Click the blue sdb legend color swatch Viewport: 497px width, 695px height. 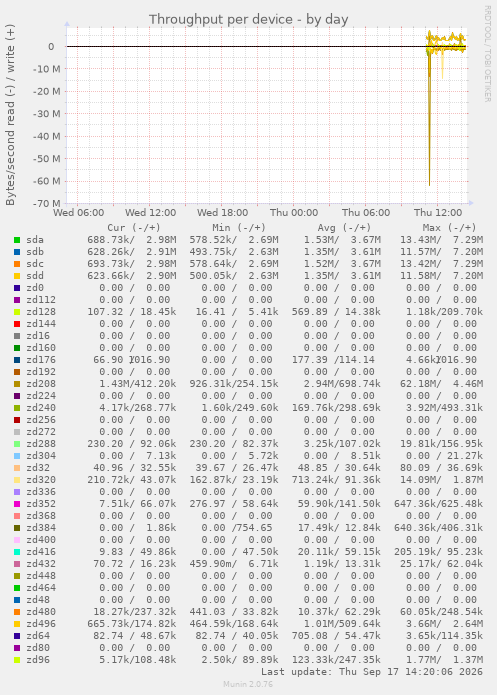point(17,252)
